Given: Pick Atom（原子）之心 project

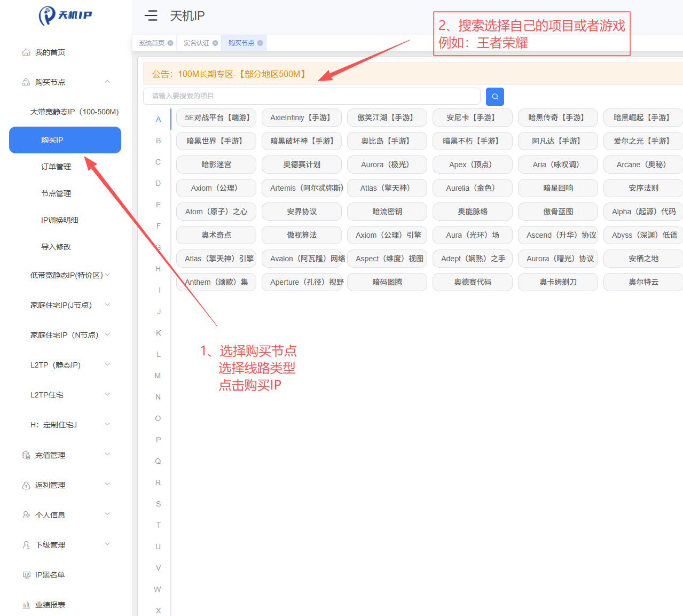Looking at the screenshot, I should [216, 212].
